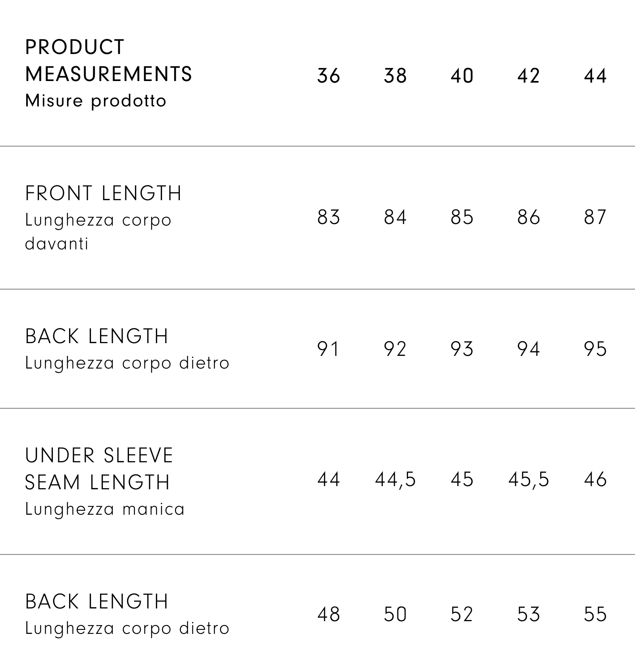Select value 48 in last row
Viewport: 635px width, 672px height.
click(329, 614)
